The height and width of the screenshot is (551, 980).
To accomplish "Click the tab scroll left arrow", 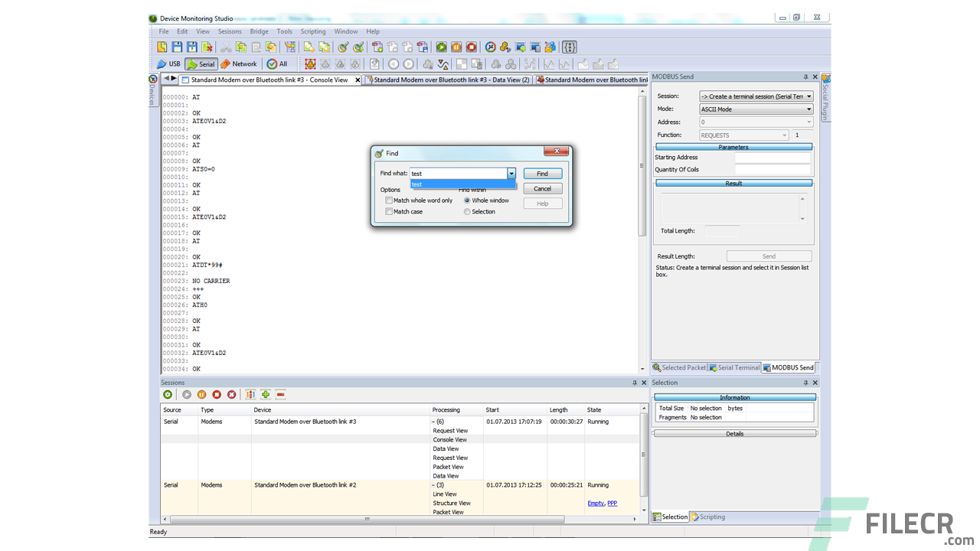I will (166, 79).
